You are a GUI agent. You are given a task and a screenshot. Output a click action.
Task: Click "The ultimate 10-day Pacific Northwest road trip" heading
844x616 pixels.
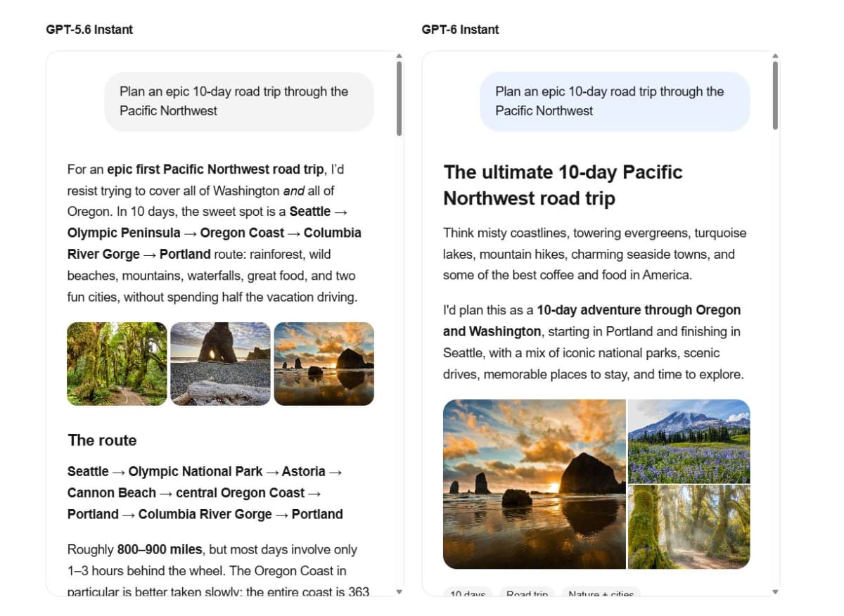pyautogui.click(x=563, y=185)
